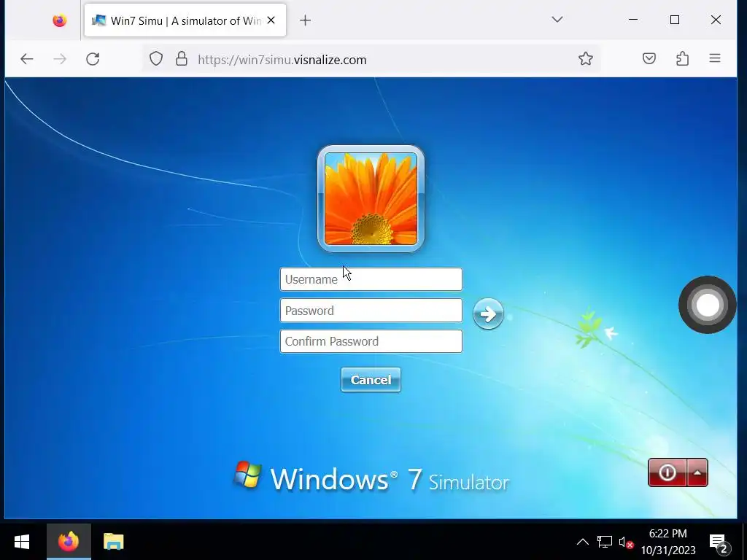View site security via padlock icon
747x560 pixels.
click(x=182, y=59)
